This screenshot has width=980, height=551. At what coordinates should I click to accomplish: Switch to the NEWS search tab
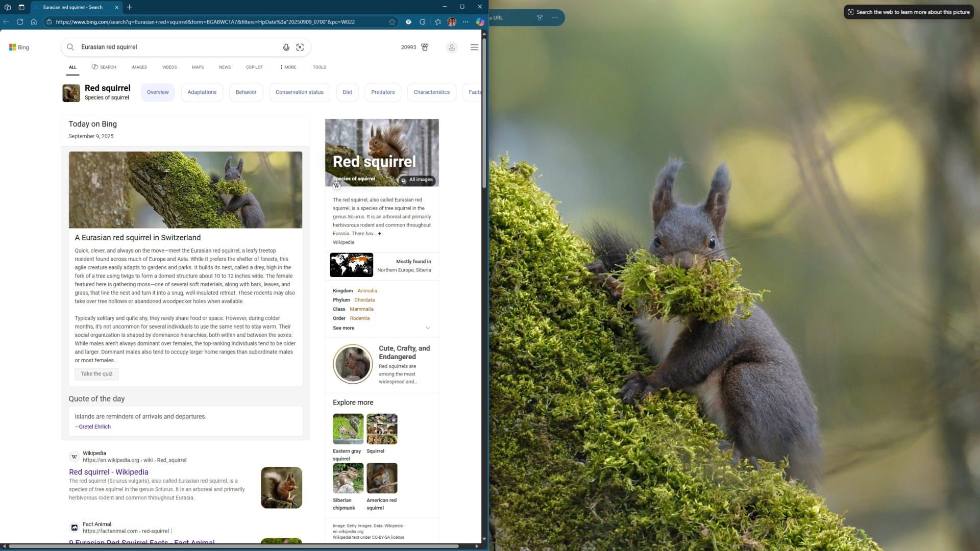tap(225, 67)
